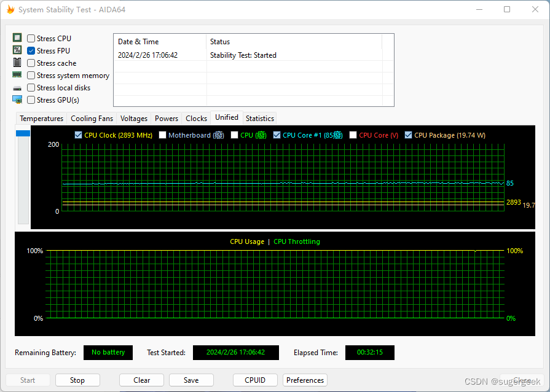Click the CPU Usage graph label
This screenshot has width=550, height=392.
point(247,241)
